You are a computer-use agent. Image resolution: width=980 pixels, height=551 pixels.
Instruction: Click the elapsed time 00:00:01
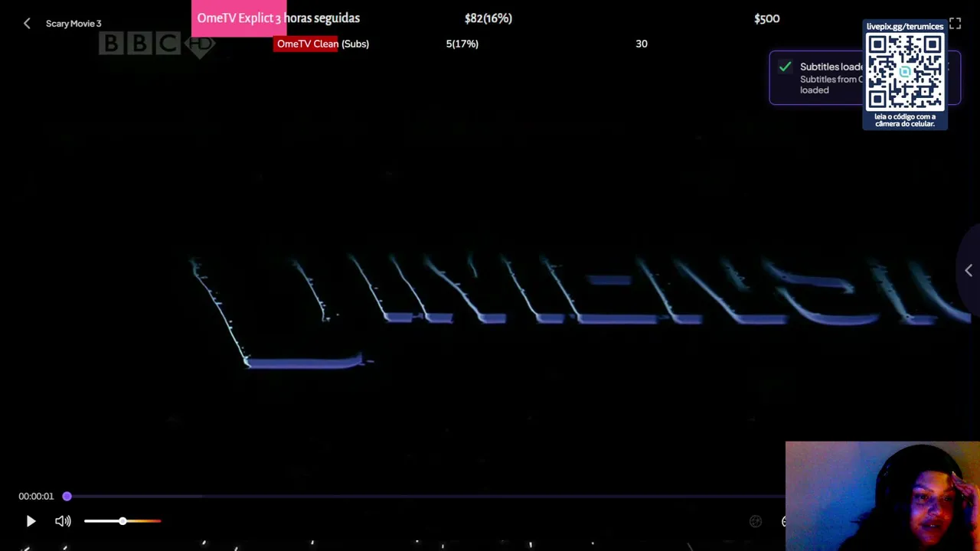[x=36, y=497]
